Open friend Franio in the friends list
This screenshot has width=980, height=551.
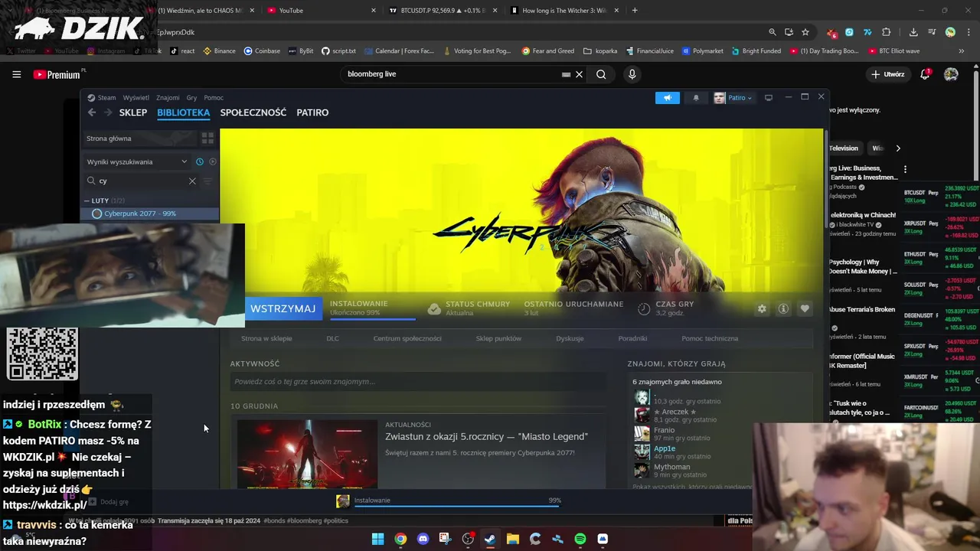[665, 430]
